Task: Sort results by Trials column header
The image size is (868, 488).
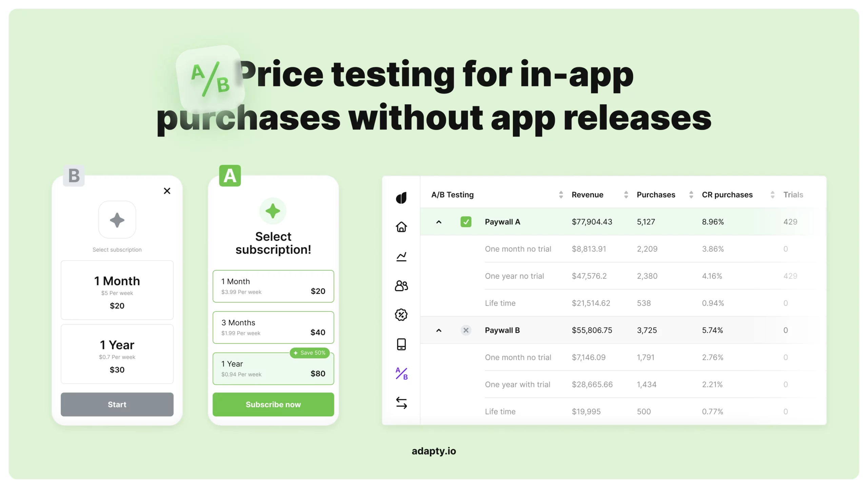Action: pyautogui.click(x=793, y=194)
